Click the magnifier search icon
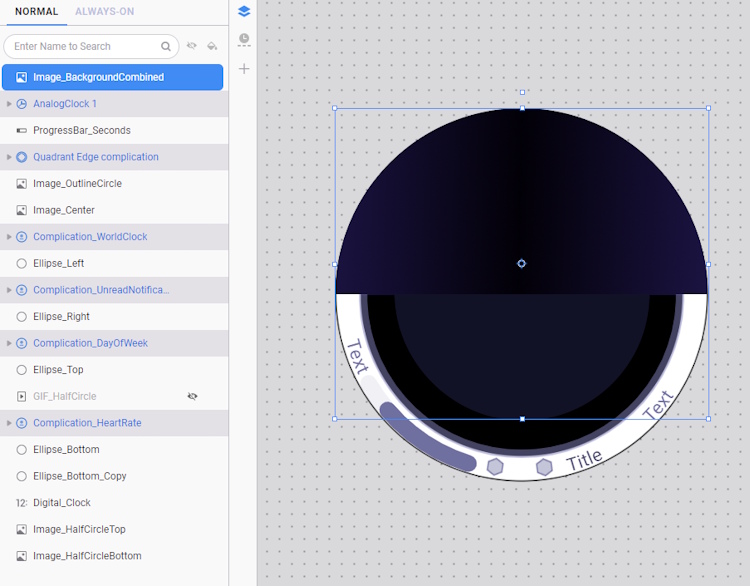750x586 pixels. click(x=166, y=46)
